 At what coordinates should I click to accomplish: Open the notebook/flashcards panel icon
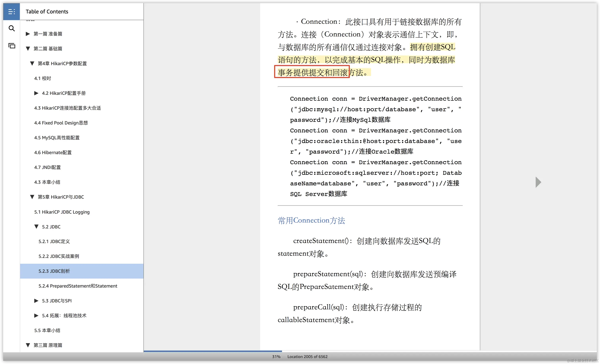tap(12, 46)
